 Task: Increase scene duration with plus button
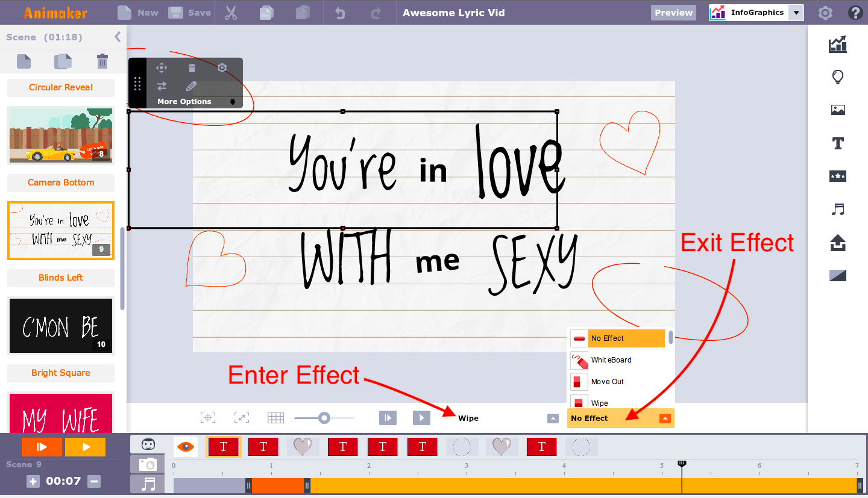coord(33,481)
